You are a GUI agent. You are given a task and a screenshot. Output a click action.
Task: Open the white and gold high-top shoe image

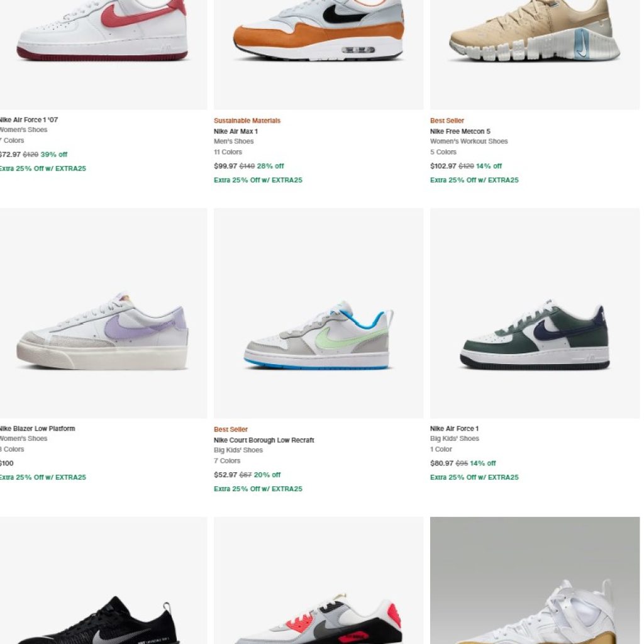point(535,580)
